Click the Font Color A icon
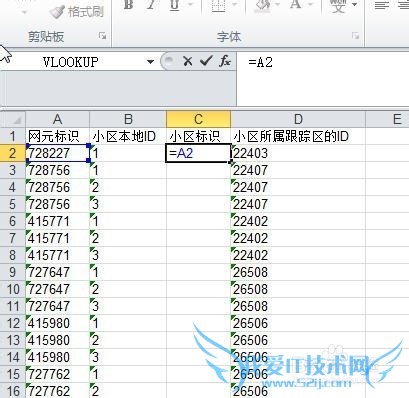 (x=296, y=5)
